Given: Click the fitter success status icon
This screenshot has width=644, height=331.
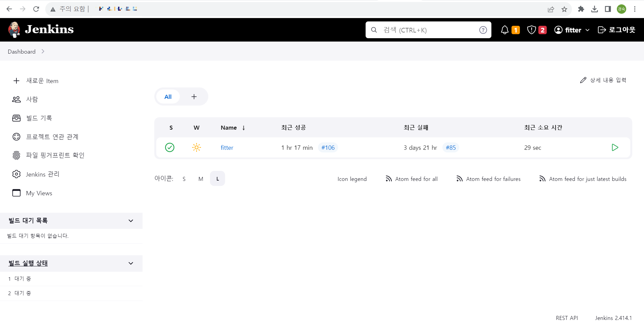Looking at the screenshot, I should tap(170, 147).
